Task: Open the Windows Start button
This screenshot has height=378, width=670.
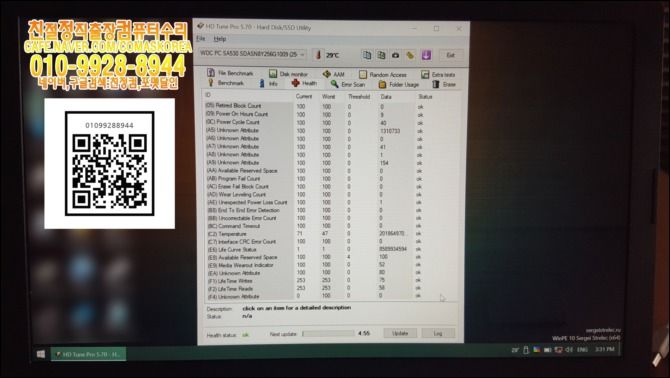Action: (x=41, y=354)
